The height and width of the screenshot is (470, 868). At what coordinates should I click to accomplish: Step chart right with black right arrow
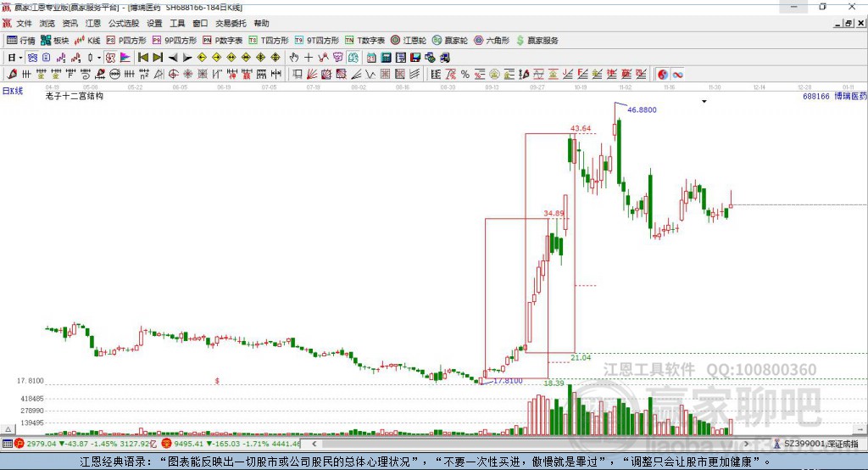187,58
